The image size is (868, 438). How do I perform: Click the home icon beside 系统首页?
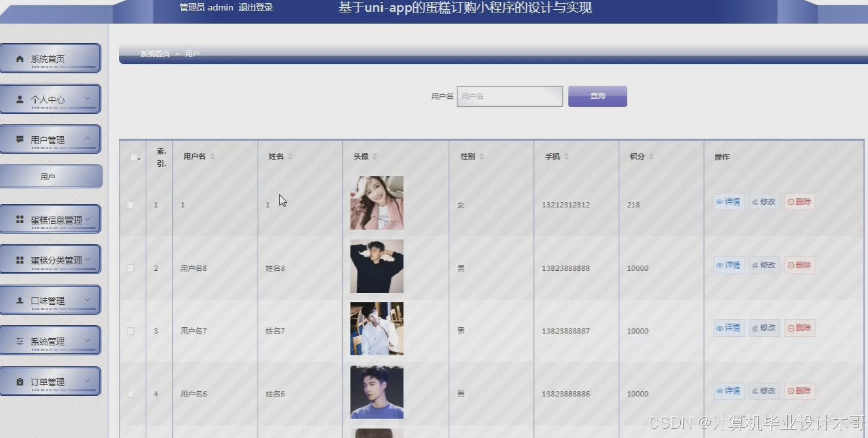pyautogui.click(x=20, y=59)
